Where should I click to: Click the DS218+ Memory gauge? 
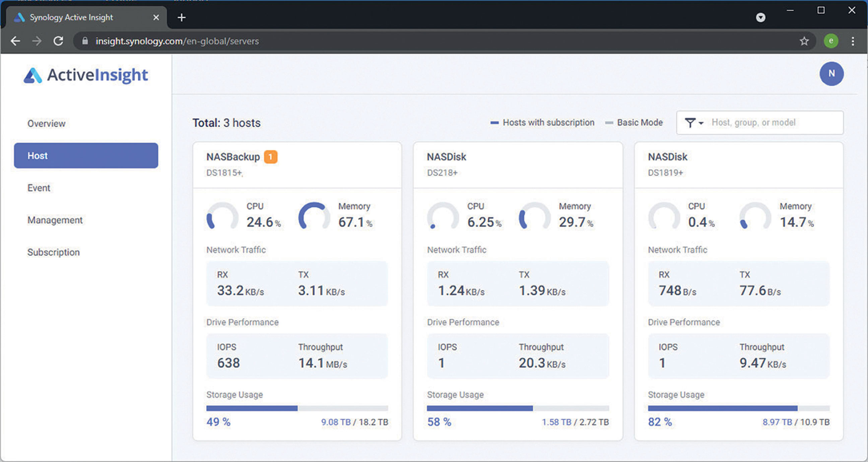pyautogui.click(x=535, y=216)
